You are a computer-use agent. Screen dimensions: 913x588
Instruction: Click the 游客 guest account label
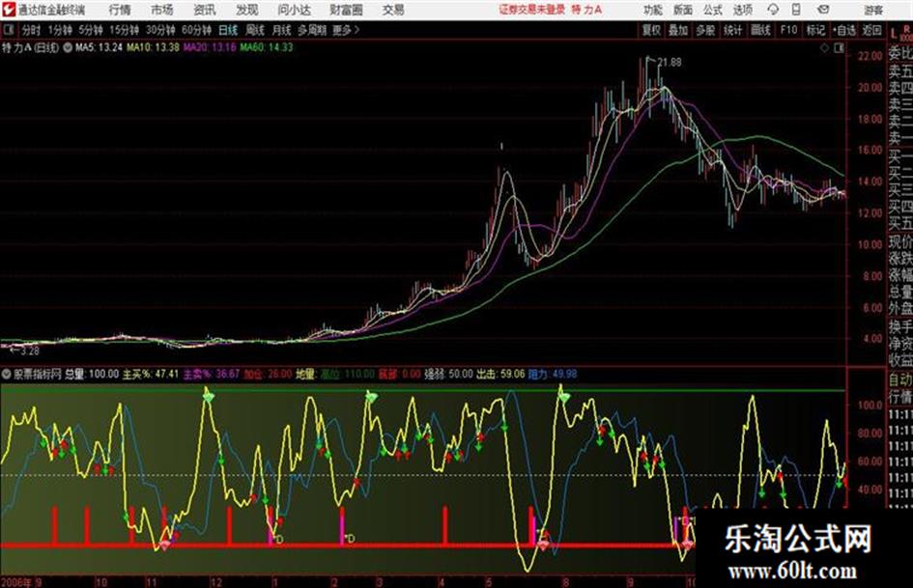tap(872, 10)
